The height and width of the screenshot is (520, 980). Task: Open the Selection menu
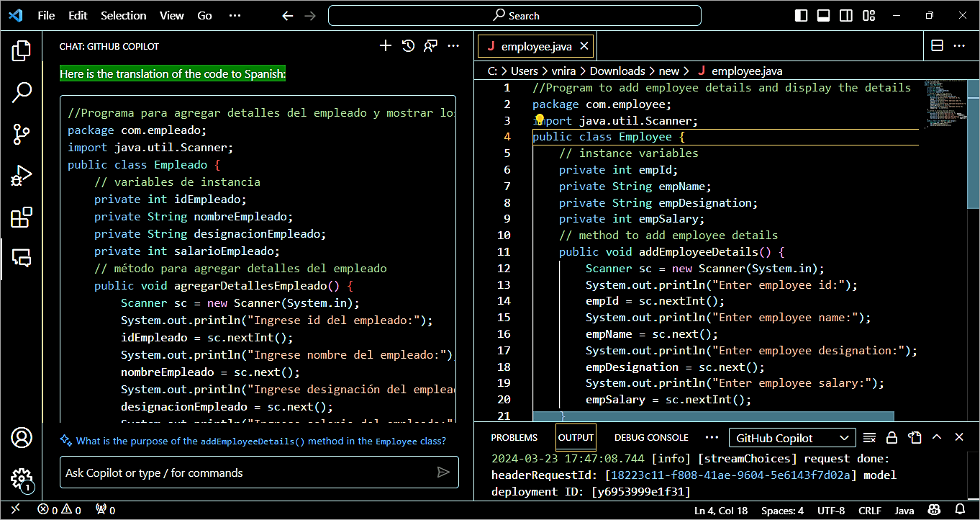coord(123,15)
